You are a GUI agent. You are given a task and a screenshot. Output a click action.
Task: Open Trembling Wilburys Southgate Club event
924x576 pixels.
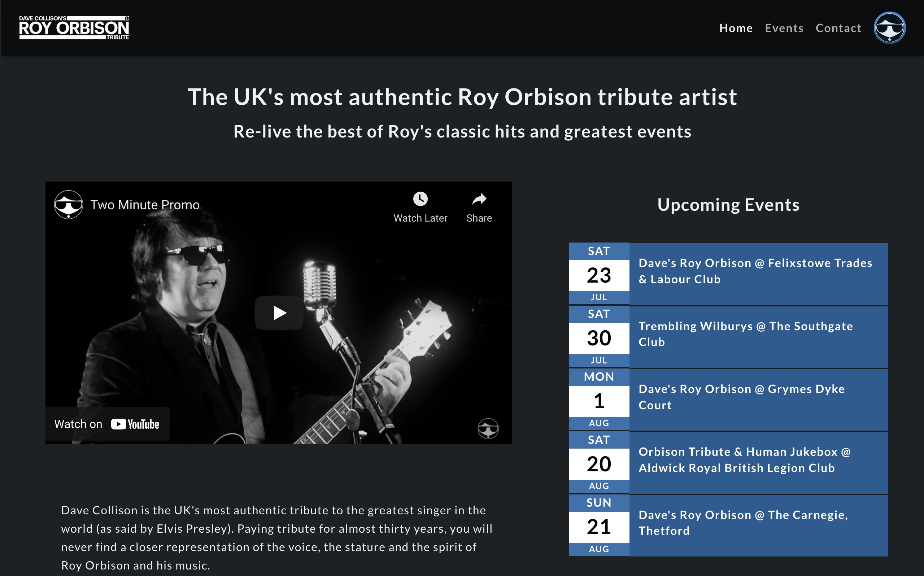click(745, 334)
